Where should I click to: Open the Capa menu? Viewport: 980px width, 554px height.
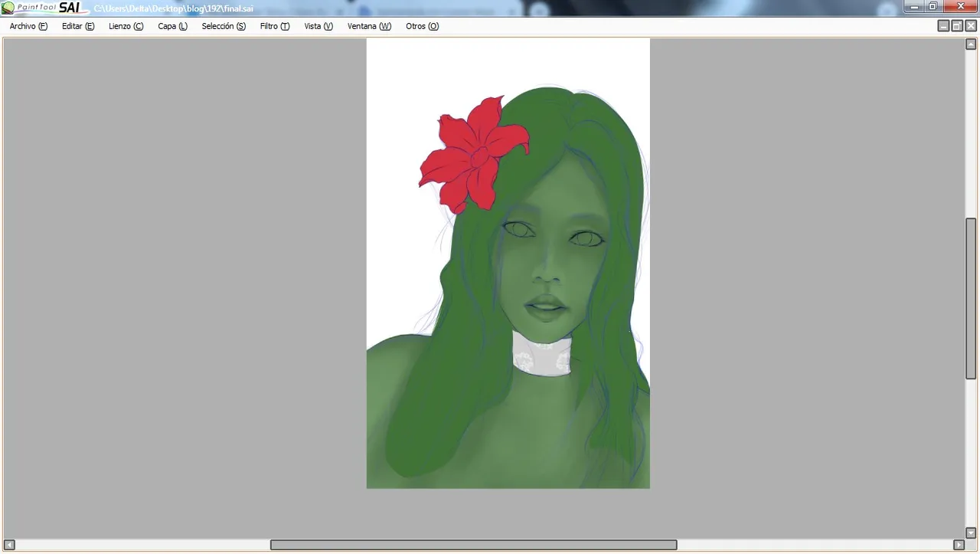tap(172, 26)
